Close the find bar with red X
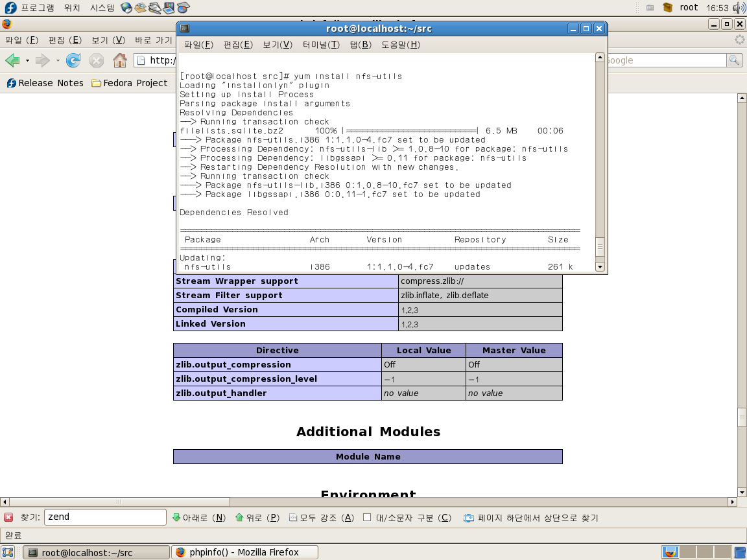747x560 pixels. [x=8, y=517]
